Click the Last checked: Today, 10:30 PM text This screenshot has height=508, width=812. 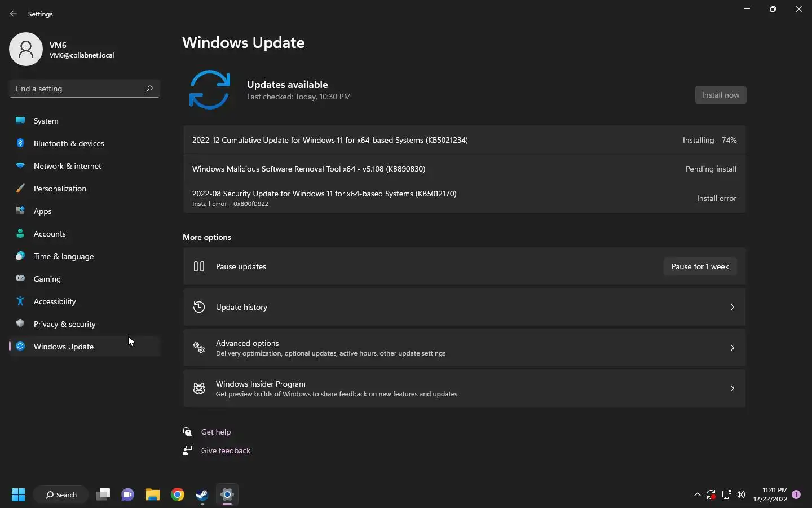pos(299,97)
